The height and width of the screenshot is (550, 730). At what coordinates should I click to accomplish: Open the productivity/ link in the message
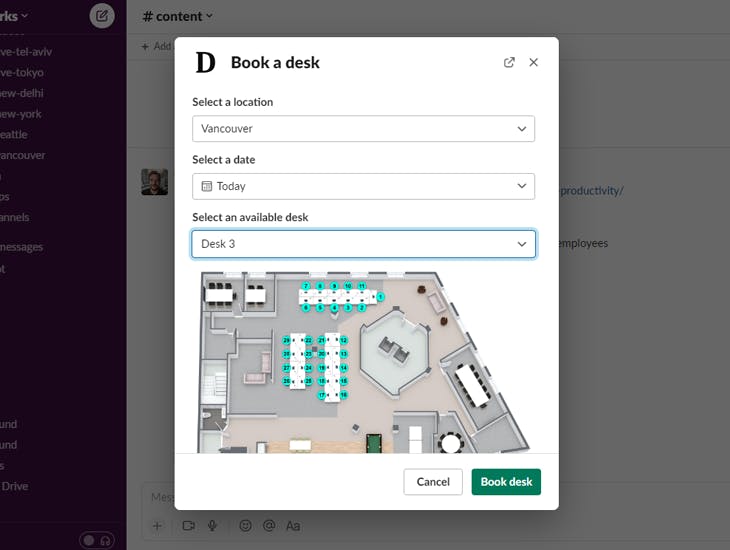(x=591, y=191)
